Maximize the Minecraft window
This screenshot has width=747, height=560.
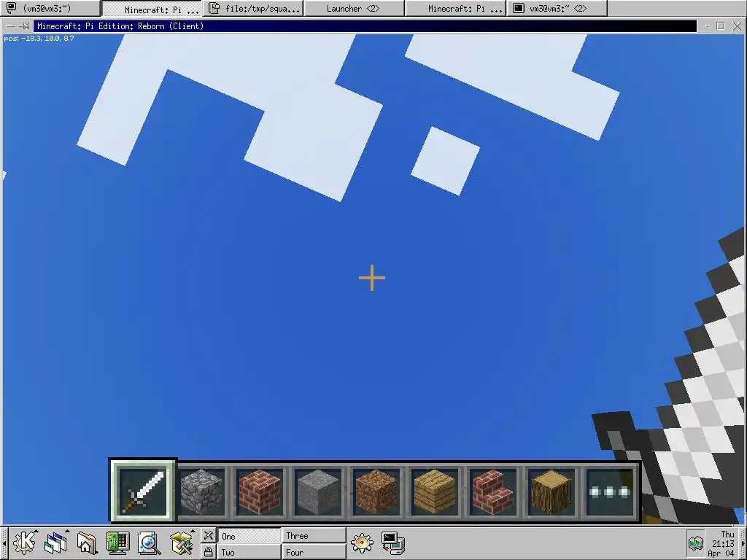click(720, 26)
